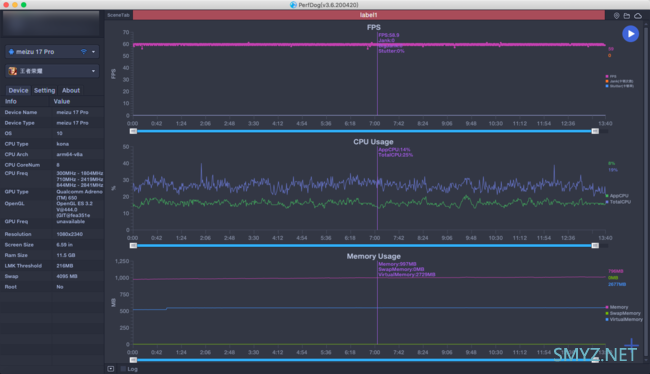
Task: Click the 7:00 marker on FPS timeline
Action: pyautogui.click(x=375, y=124)
